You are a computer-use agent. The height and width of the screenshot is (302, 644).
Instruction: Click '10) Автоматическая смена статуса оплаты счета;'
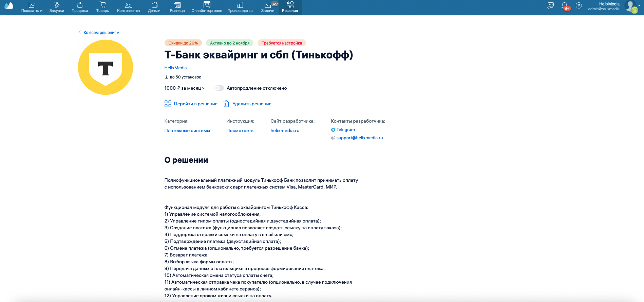(219, 276)
